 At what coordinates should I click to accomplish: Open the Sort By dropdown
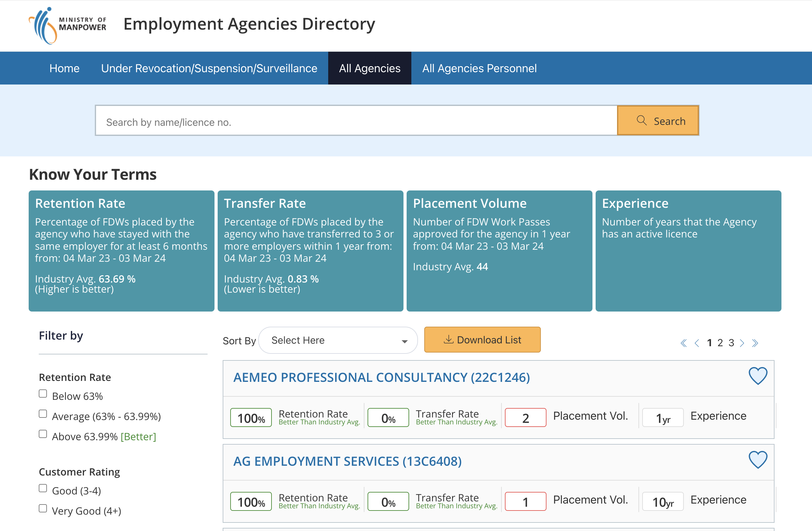pyautogui.click(x=338, y=341)
